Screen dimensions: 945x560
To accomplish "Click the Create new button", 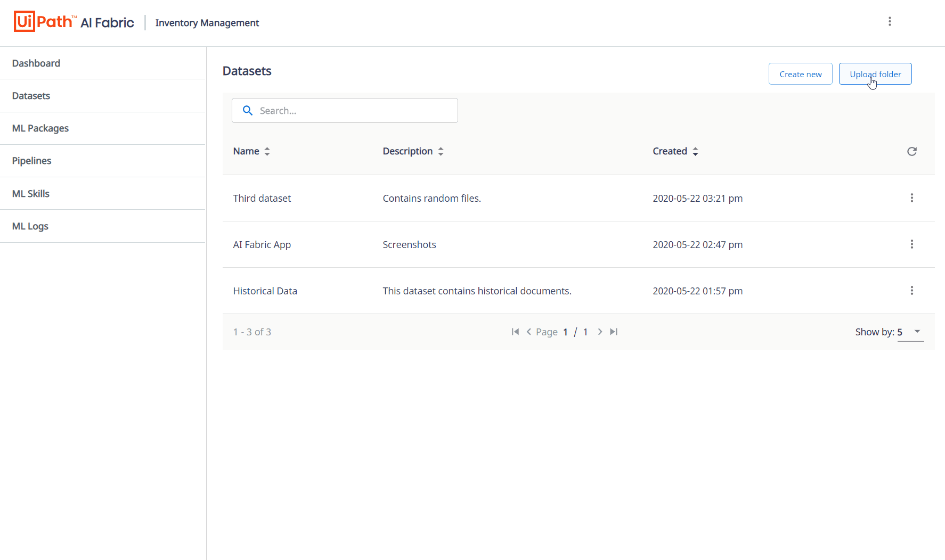I will click(800, 73).
